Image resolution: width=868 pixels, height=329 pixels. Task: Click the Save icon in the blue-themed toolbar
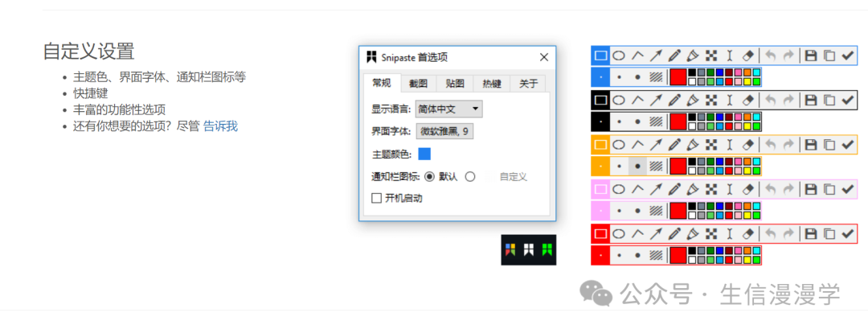[x=811, y=56]
